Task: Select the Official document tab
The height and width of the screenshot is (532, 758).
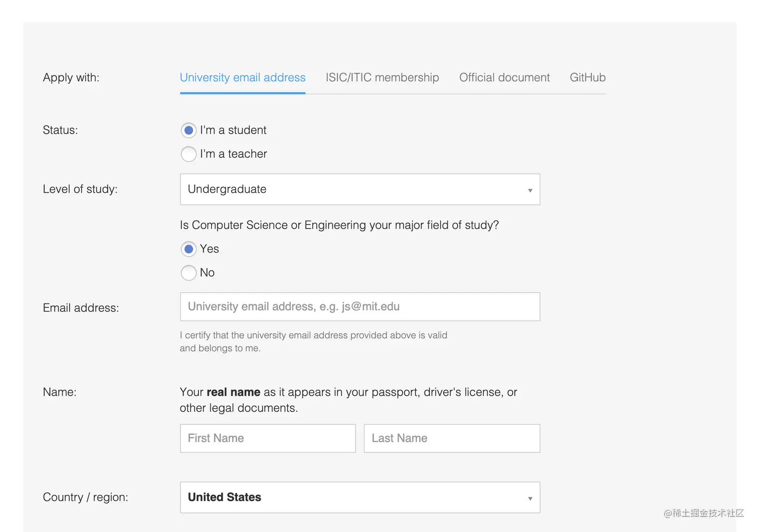Action: 504,78
